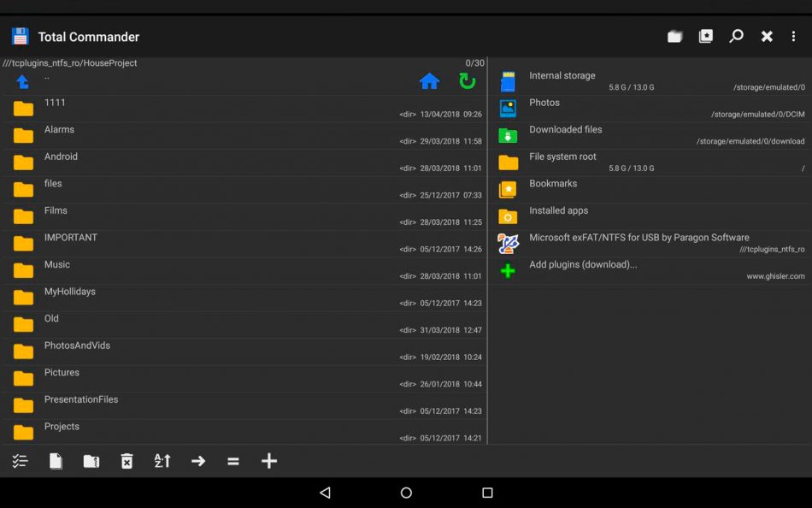This screenshot has width=812, height=508.
Task: Tap the equals sign panel icon
Action: tap(233, 461)
